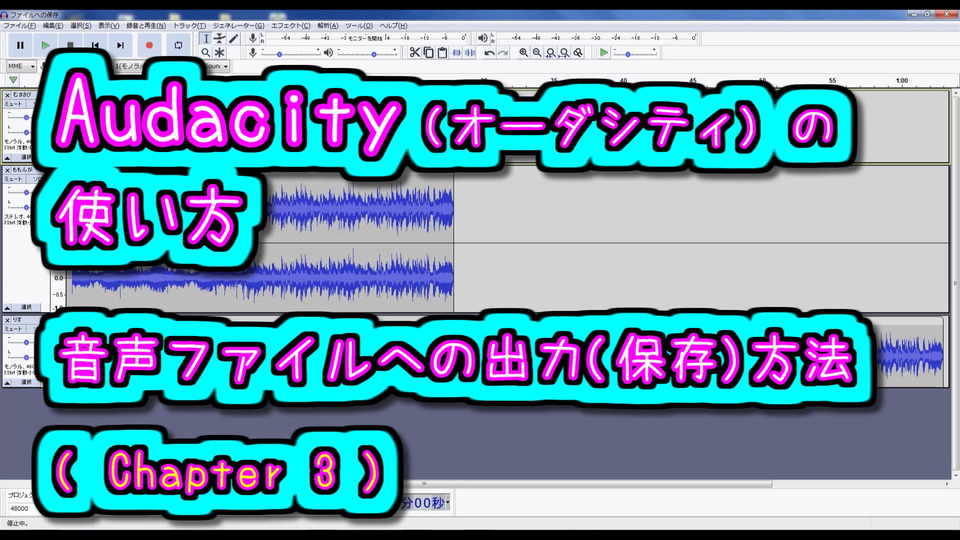Close the むささび track
This screenshot has width=960, height=540.
pos(7,95)
